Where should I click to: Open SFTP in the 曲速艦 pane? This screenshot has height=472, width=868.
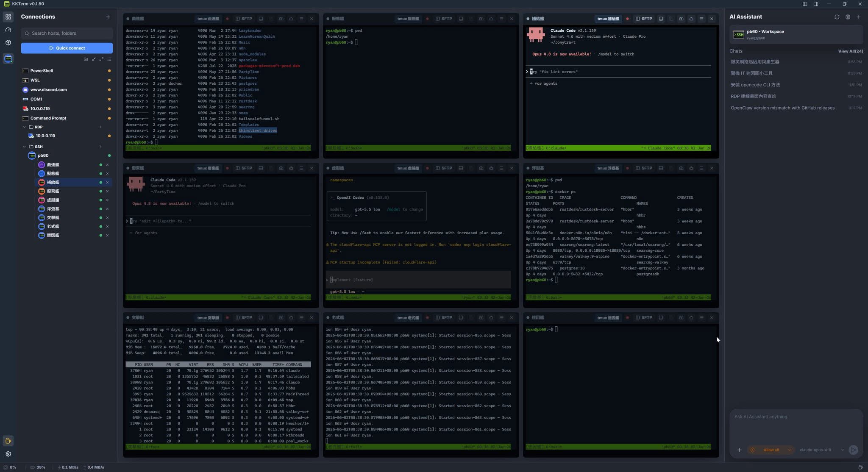point(244,19)
